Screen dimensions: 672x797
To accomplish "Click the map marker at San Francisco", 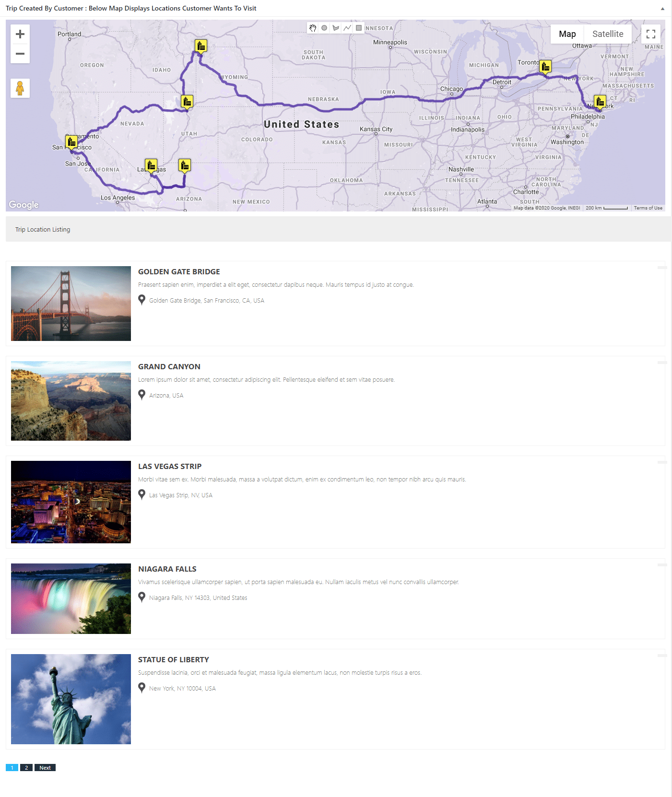I will [71, 142].
